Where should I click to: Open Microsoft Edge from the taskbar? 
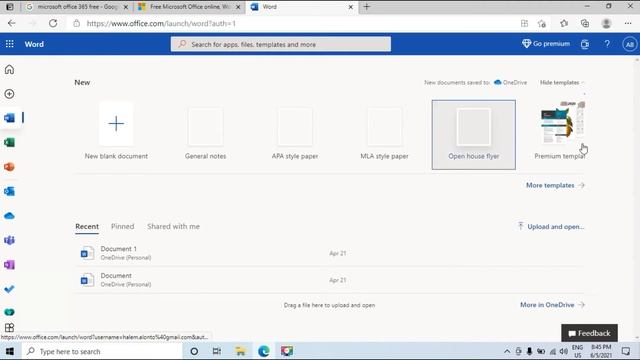coord(264,351)
